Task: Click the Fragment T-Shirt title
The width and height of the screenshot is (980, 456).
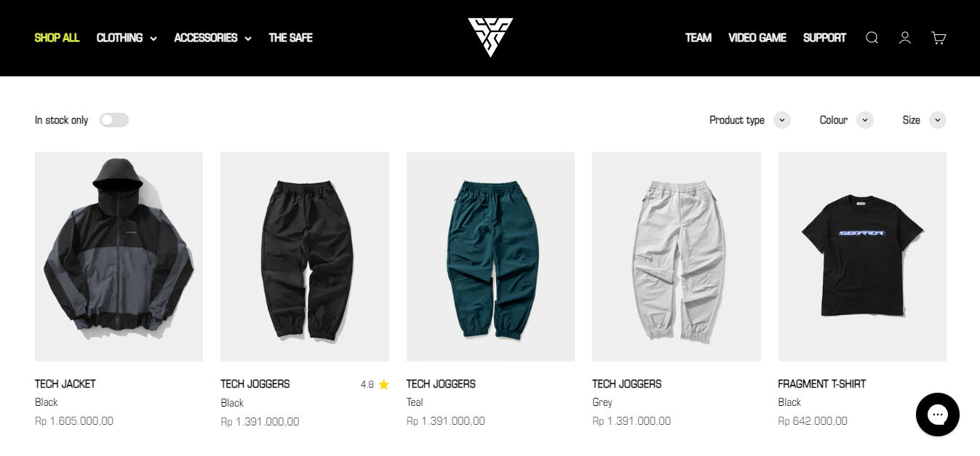Action: (x=822, y=384)
